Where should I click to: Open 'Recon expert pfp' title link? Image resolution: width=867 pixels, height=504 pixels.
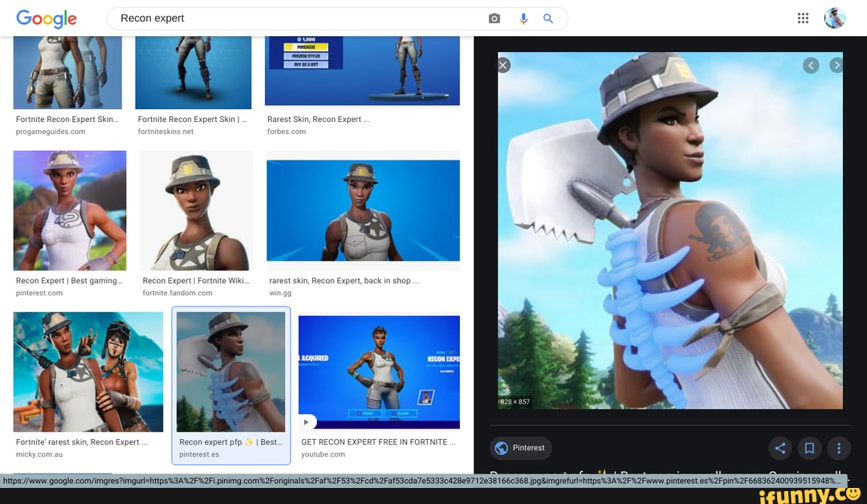click(x=230, y=442)
